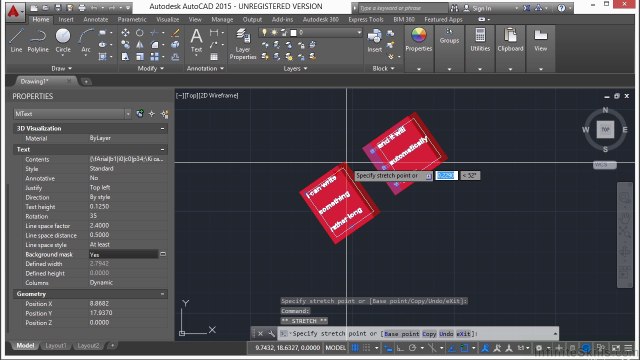Click Sign In button
640x360 pixels.
478,8
